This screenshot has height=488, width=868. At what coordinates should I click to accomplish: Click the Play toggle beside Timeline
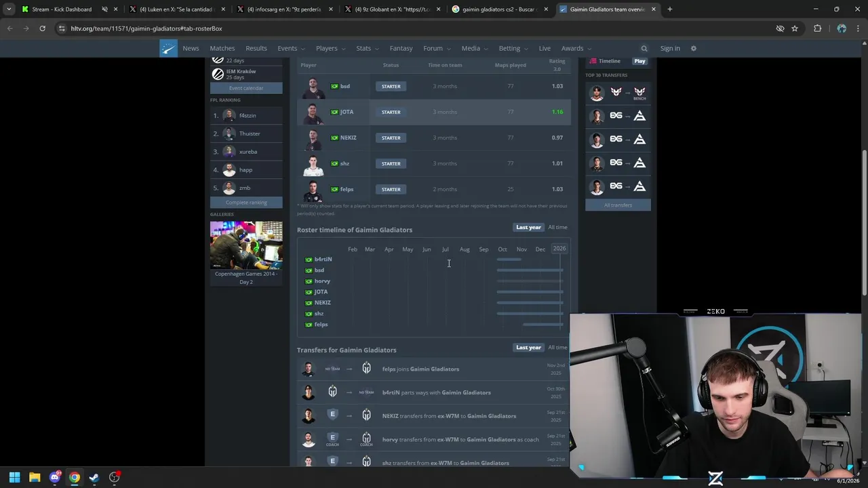pyautogui.click(x=639, y=61)
